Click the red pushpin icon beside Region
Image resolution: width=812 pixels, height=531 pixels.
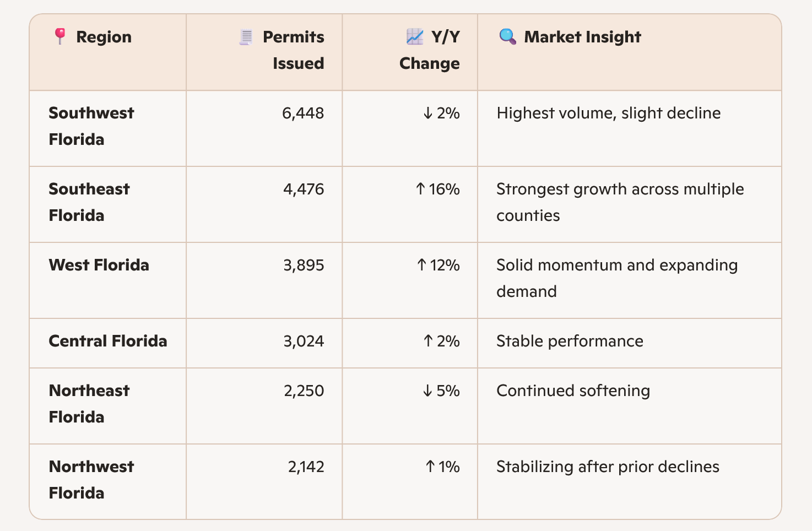(x=59, y=36)
